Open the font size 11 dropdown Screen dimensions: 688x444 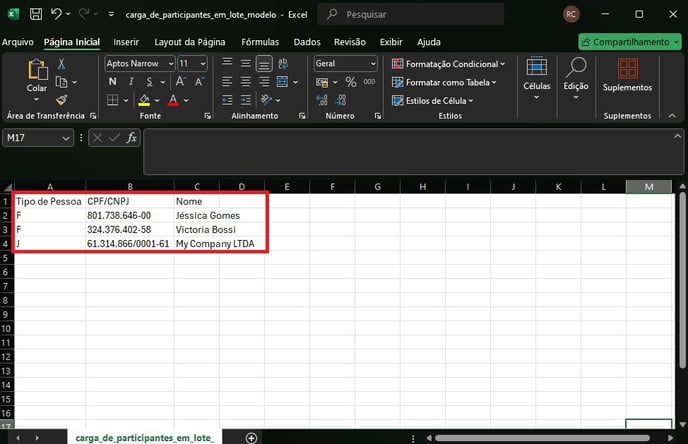click(x=203, y=64)
